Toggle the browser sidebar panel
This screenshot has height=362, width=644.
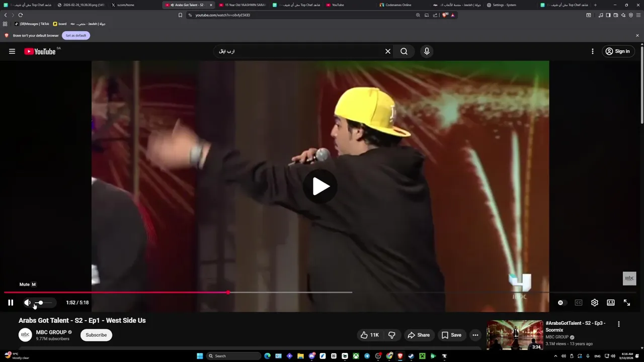pyautogui.click(x=608, y=15)
